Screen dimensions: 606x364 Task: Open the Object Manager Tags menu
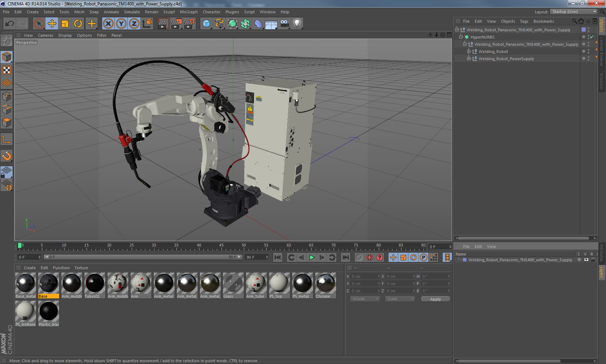(x=524, y=21)
